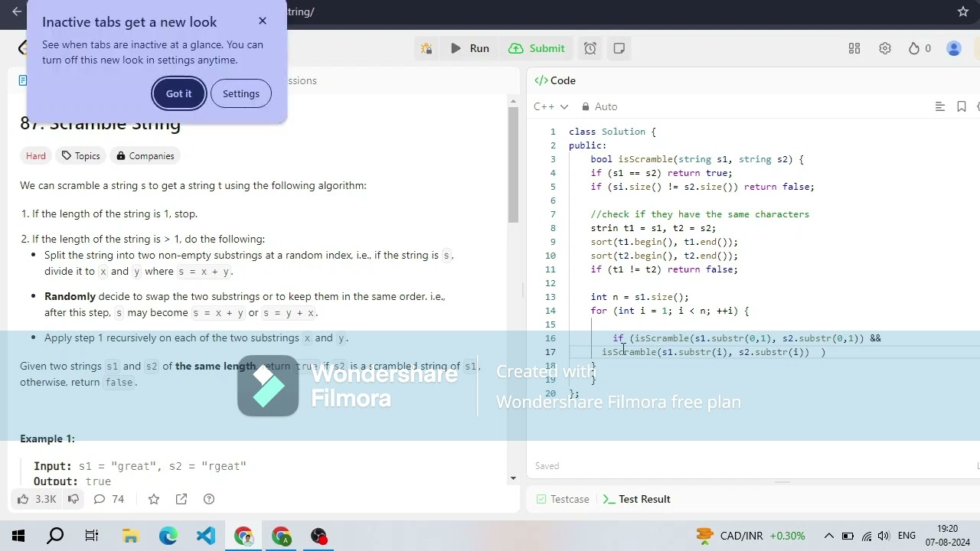The width and height of the screenshot is (980, 551).
Task: Format code with the align icon
Action: pyautogui.click(x=940, y=106)
